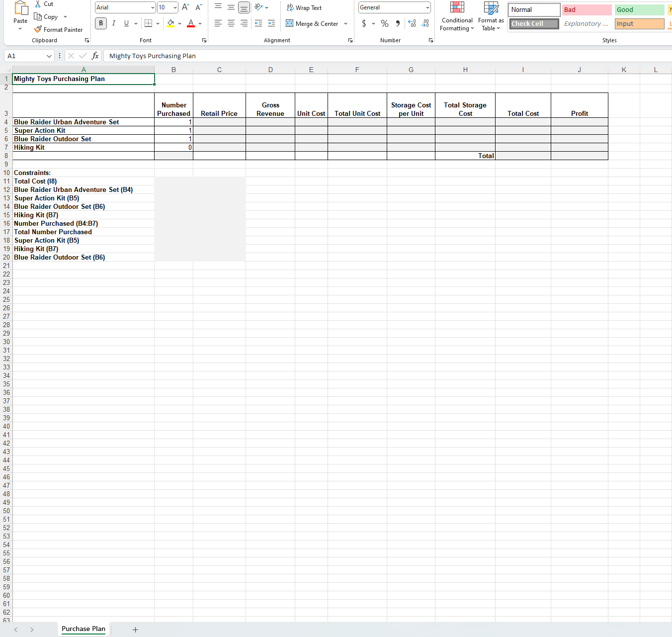
Task: Open the General number format dropdown
Action: click(427, 7)
